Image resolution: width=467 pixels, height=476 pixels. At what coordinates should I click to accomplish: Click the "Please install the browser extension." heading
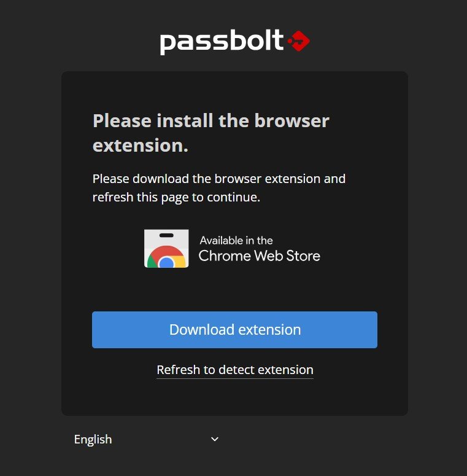tap(211, 133)
